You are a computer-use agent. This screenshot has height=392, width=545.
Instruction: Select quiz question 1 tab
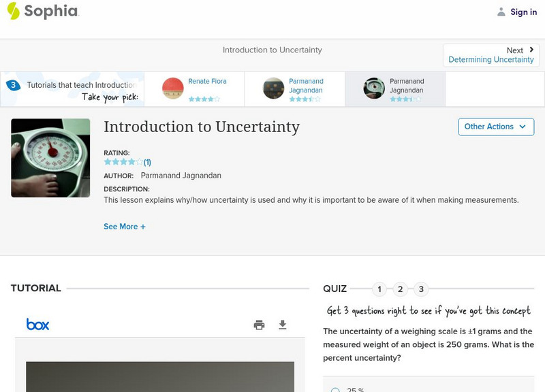pyautogui.click(x=379, y=289)
